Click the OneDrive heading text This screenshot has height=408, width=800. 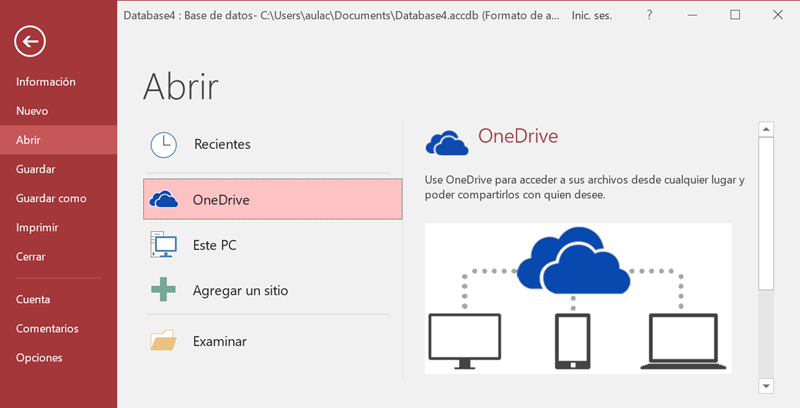[518, 136]
